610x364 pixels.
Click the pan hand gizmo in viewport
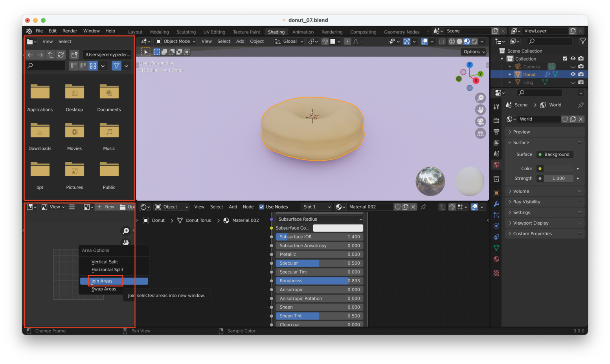480,110
